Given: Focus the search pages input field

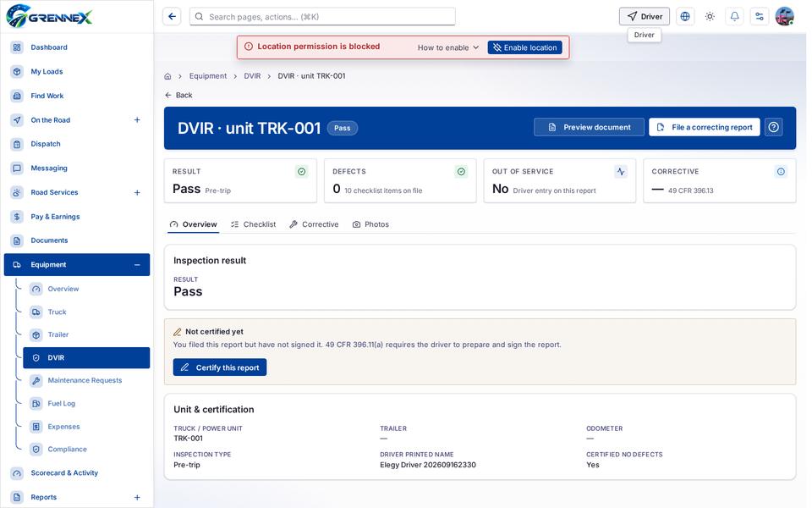Looking at the screenshot, I should click(322, 17).
